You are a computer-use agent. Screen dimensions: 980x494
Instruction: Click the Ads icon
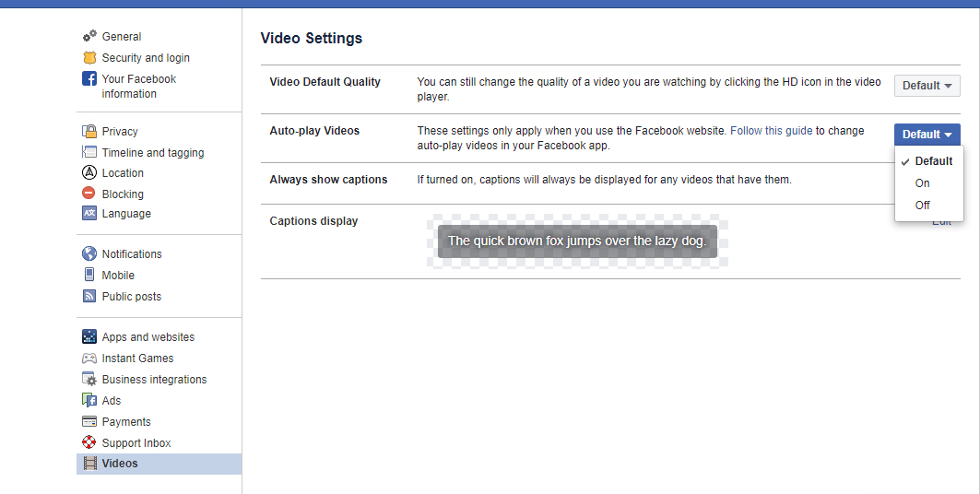click(89, 400)
